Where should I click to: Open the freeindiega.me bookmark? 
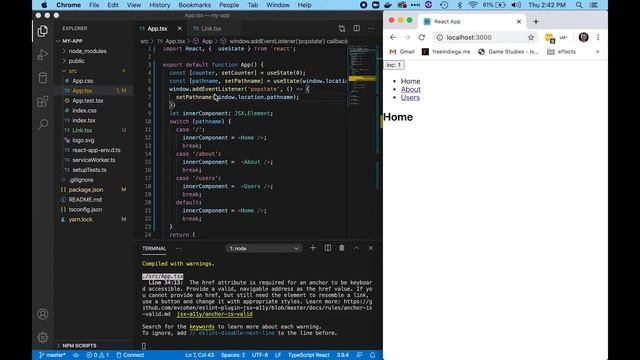tap(446, 52)
